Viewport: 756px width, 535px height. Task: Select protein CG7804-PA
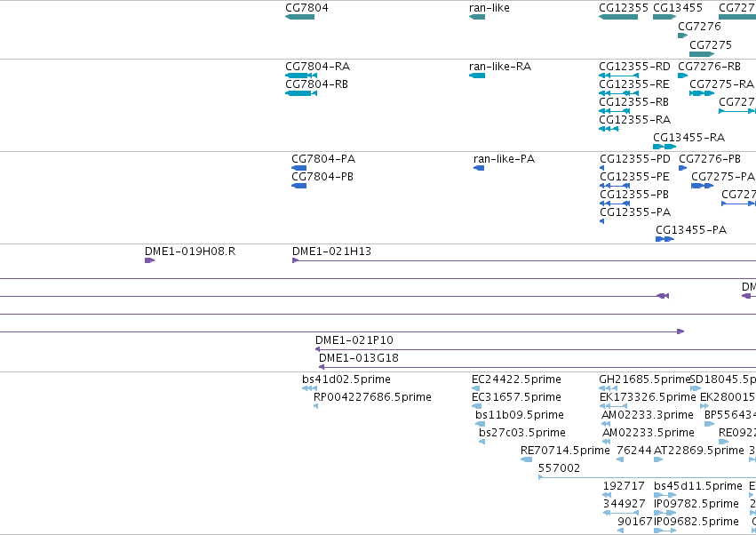(x=323, y=159)
